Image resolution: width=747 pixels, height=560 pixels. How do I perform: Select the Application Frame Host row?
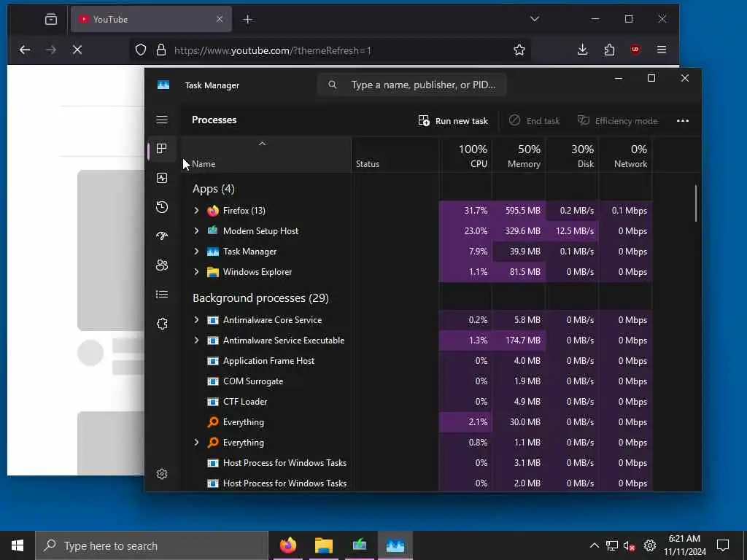pyautogui.click(x=417, y=361)
